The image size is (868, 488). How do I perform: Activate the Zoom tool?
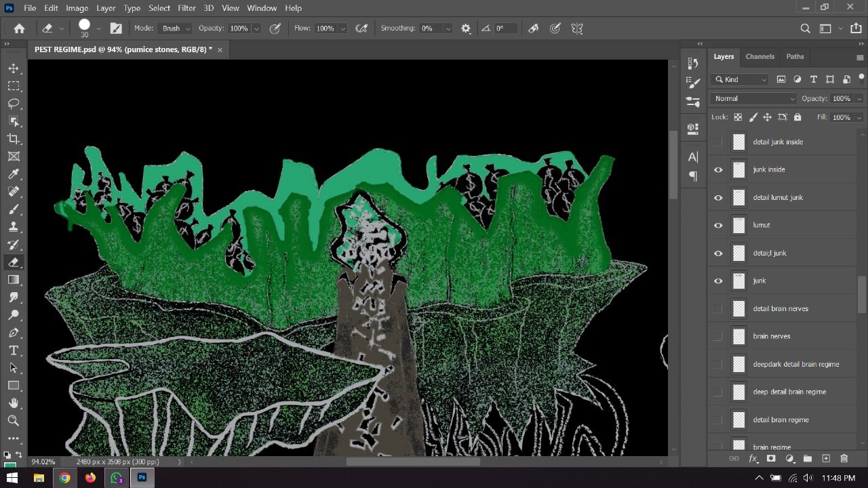click(x=14, y=421)
